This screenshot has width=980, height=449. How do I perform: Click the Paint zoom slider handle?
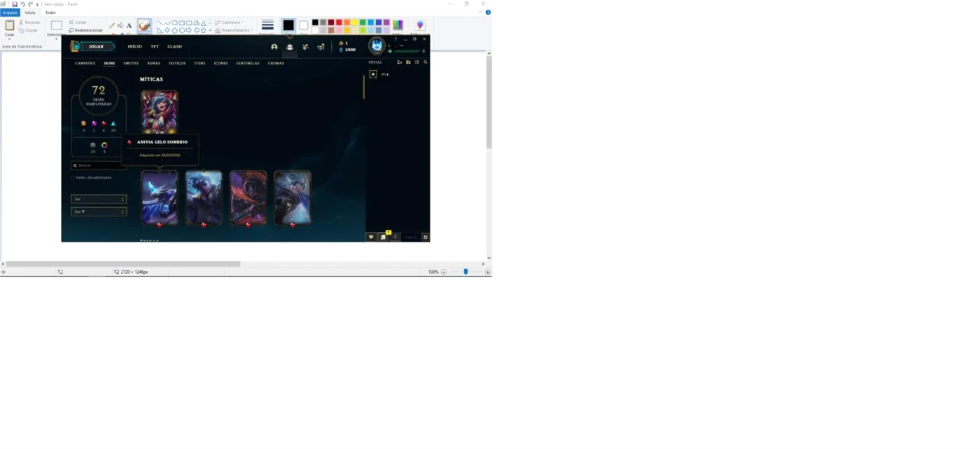coord(465,272)
